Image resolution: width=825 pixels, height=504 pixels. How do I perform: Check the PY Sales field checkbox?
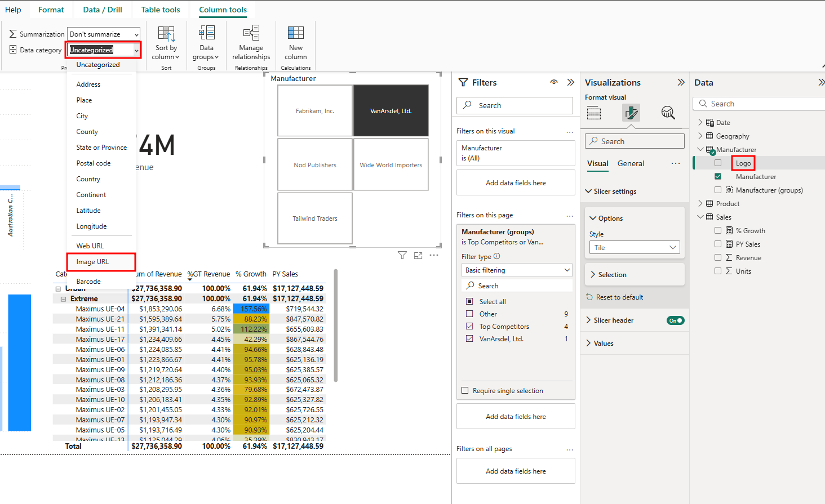pyautogui.click(x=718, y=244)
